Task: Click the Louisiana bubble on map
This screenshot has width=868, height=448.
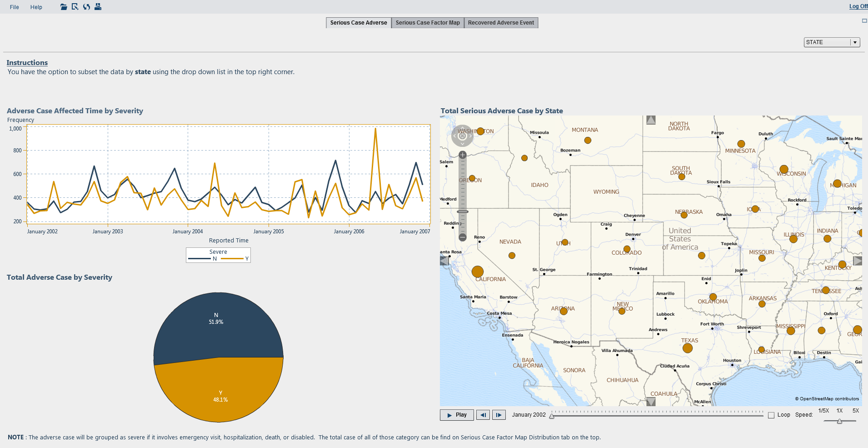Action: tap(762, 350)
